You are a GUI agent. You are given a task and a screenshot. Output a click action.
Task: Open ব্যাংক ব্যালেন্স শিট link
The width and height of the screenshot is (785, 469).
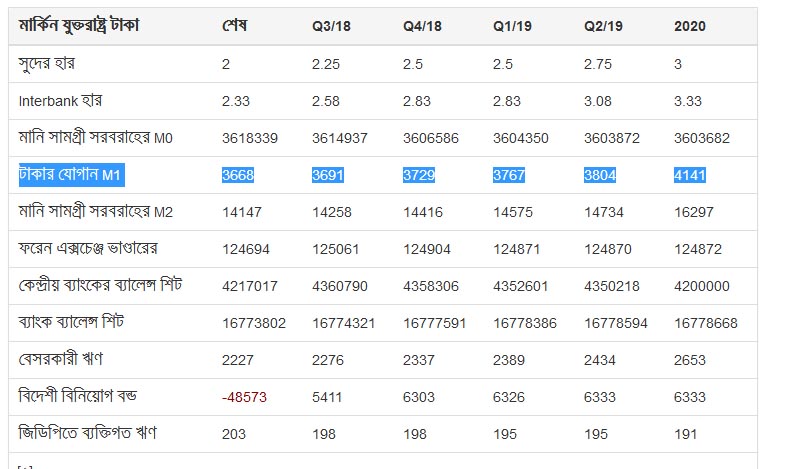click(71, 322)
